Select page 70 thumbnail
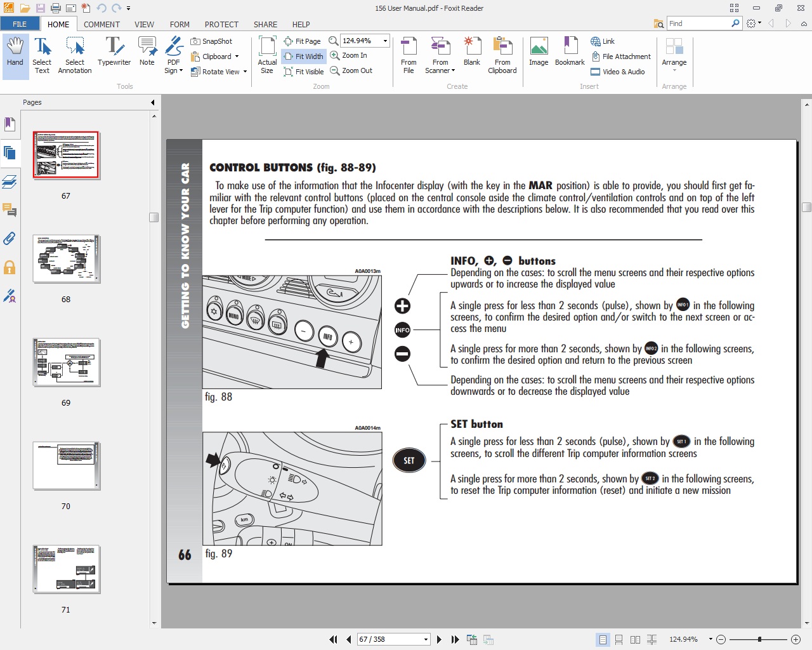This screenshot has width=812, height=650. tap(67, 466)
